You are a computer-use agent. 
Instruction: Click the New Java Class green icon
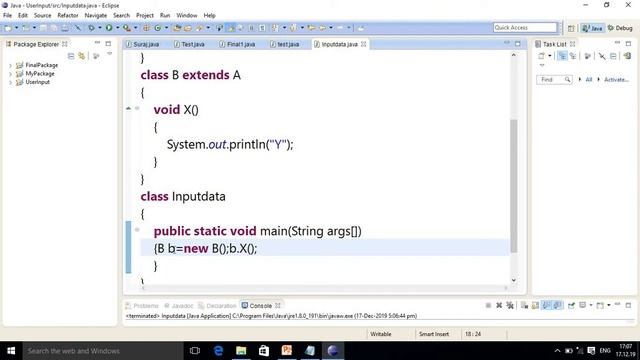pyautogui.click(x=158, y=28)
